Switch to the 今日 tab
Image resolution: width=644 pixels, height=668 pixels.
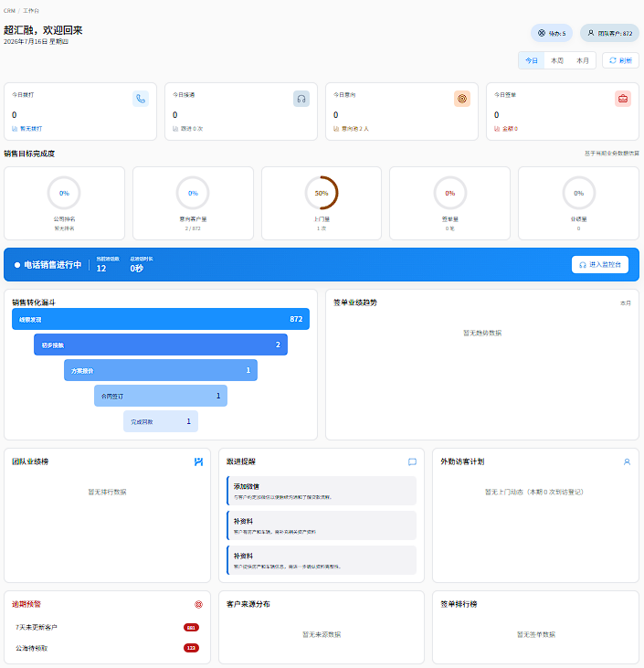tap(531, 60)
